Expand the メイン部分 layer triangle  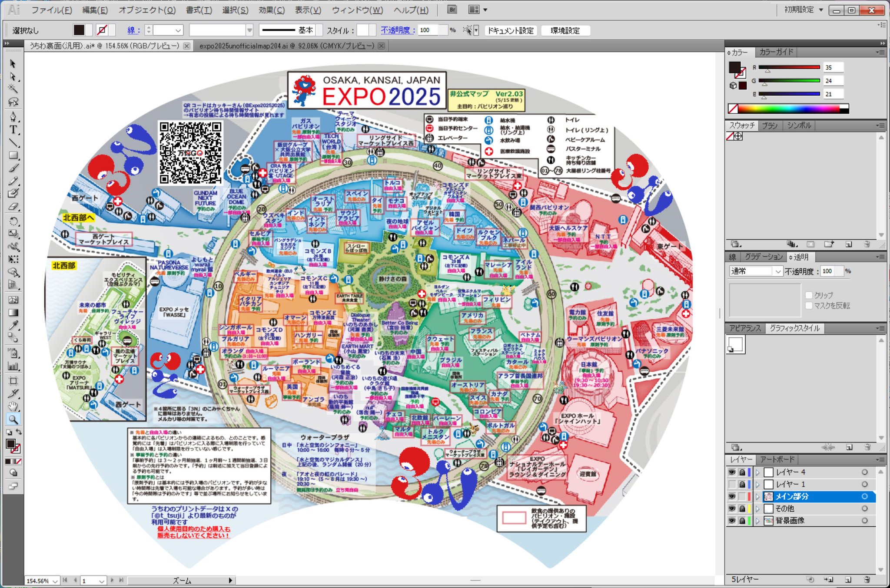tap(758, 496)
